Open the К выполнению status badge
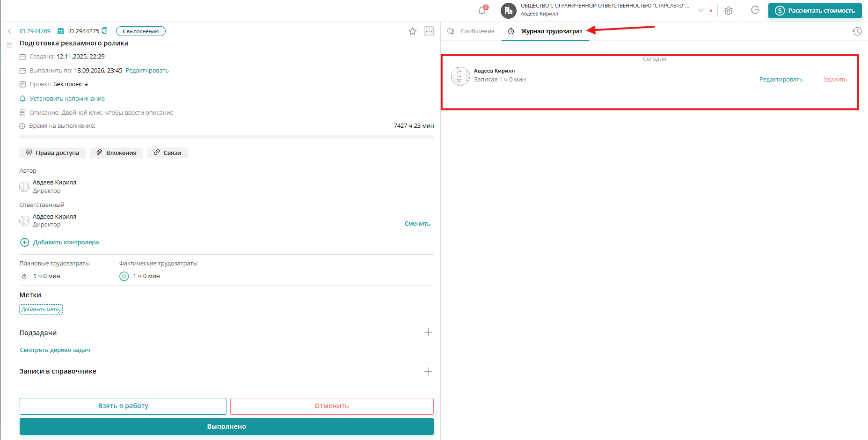This screenshot has width=868, height=440. tap(141, 31)
